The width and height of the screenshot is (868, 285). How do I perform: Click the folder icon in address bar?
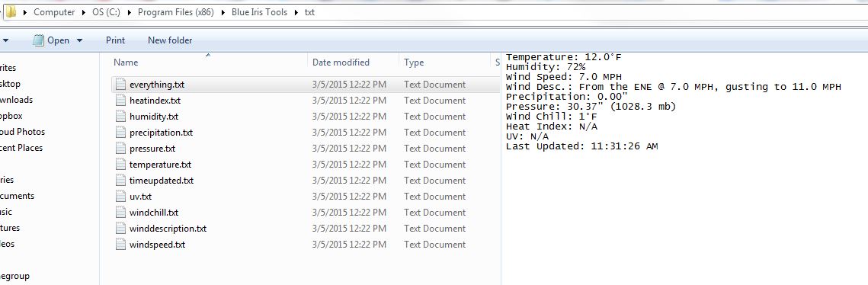point(11,11)
